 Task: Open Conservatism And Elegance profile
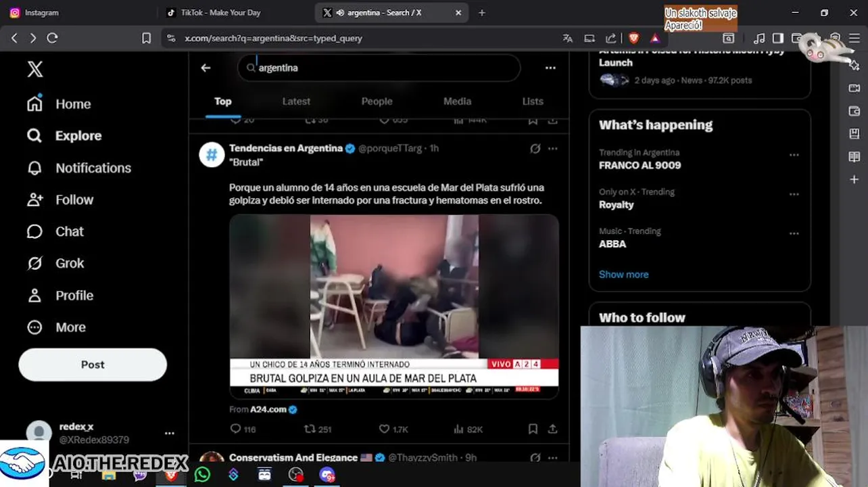point(293,457)
